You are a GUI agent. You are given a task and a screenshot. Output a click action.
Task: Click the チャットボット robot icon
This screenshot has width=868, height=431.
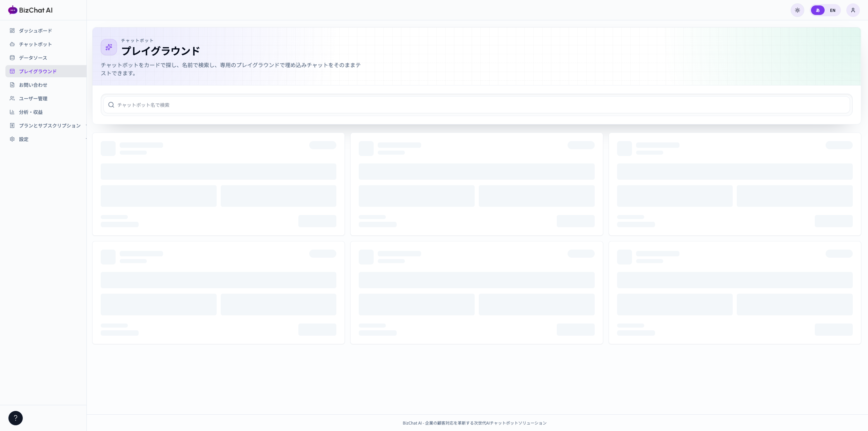[x=12, y=44]
